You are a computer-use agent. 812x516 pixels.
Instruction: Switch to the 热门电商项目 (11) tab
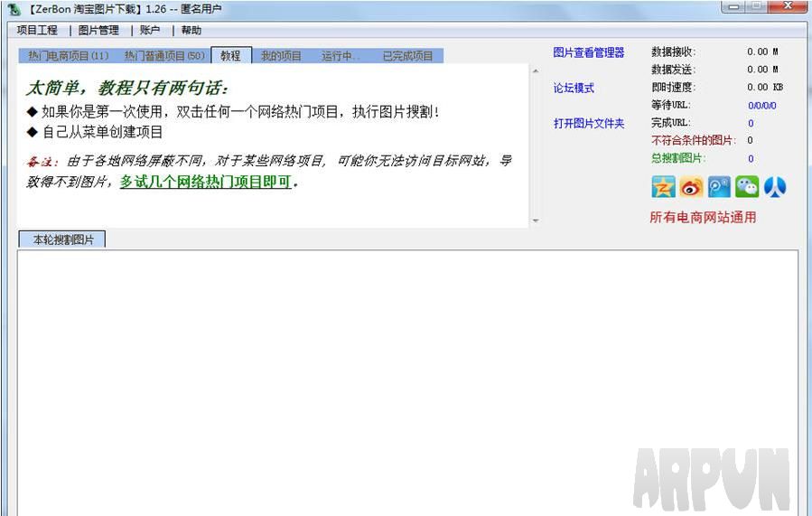(x=68, y=55)
